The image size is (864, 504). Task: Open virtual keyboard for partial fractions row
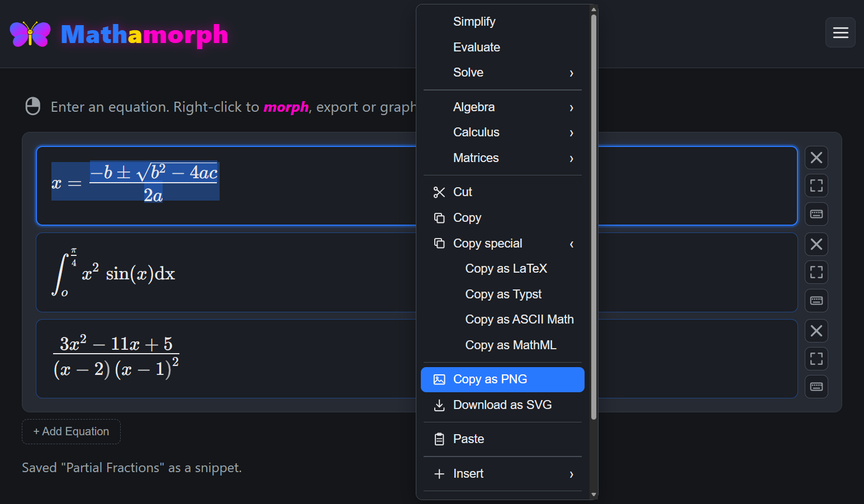point(816,387)
